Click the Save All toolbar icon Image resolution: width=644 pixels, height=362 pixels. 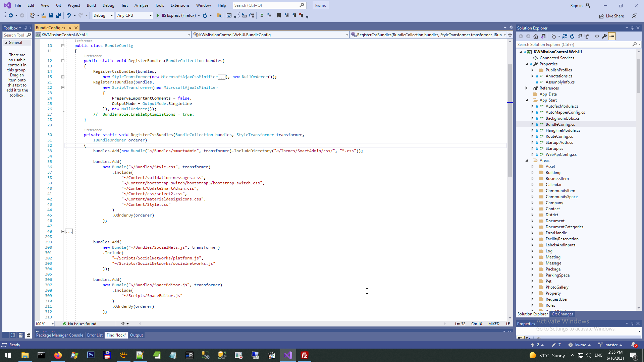[x=59, y=15]
